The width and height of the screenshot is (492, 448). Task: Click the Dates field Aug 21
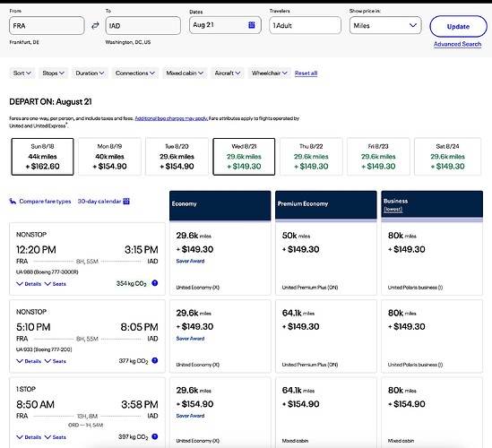(x=225, y=25)
